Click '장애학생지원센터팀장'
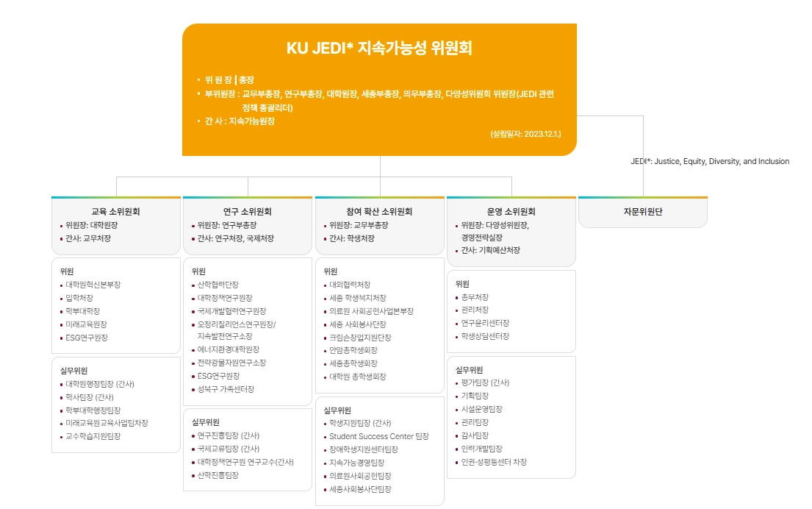The height and width of the screenshot is (509, 812). 364,449
